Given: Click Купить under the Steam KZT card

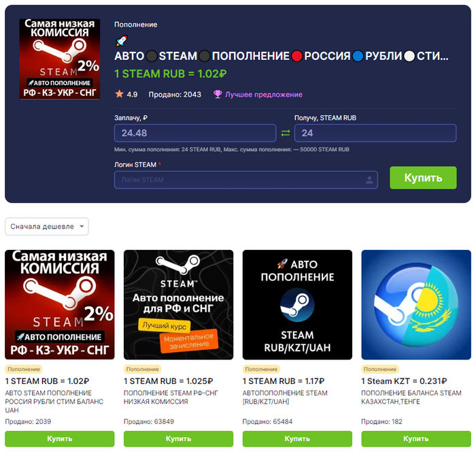Looking at the screenshot, I should pos(416,438).
